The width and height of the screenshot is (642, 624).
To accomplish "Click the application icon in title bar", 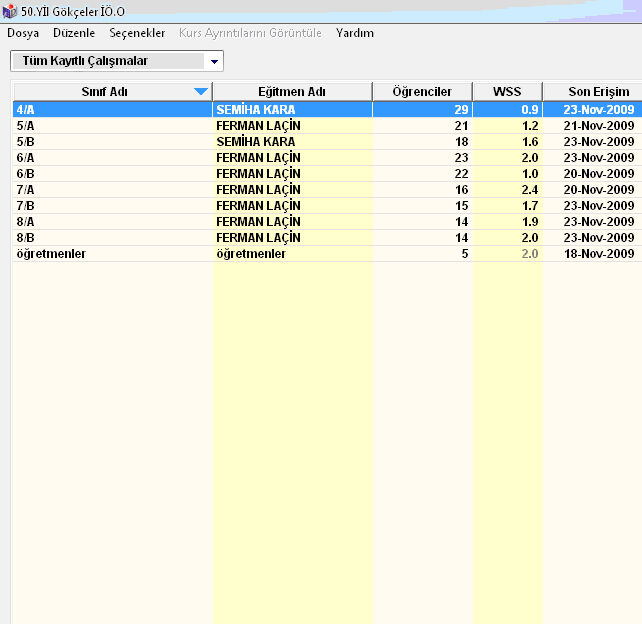I will pos(9,11).
